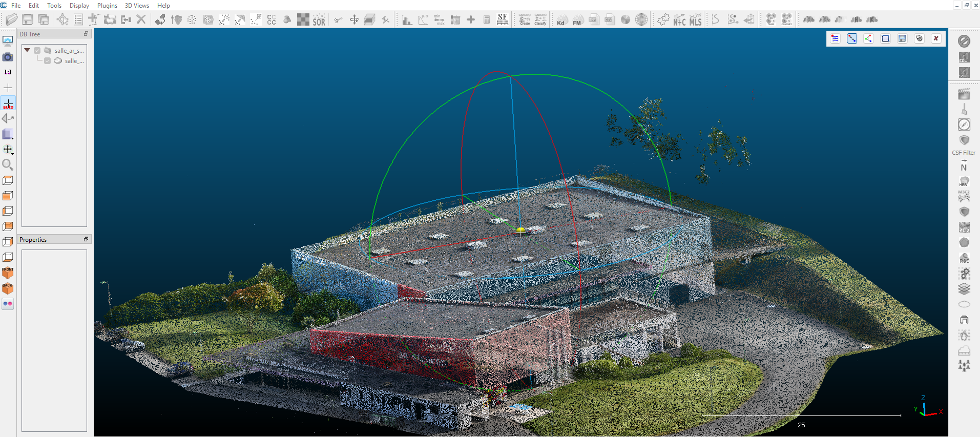This screenshot has height=437, width=980.
Task: Toggle the auto pivot icon
Action: pyautogui.click(x=8, y=103)
